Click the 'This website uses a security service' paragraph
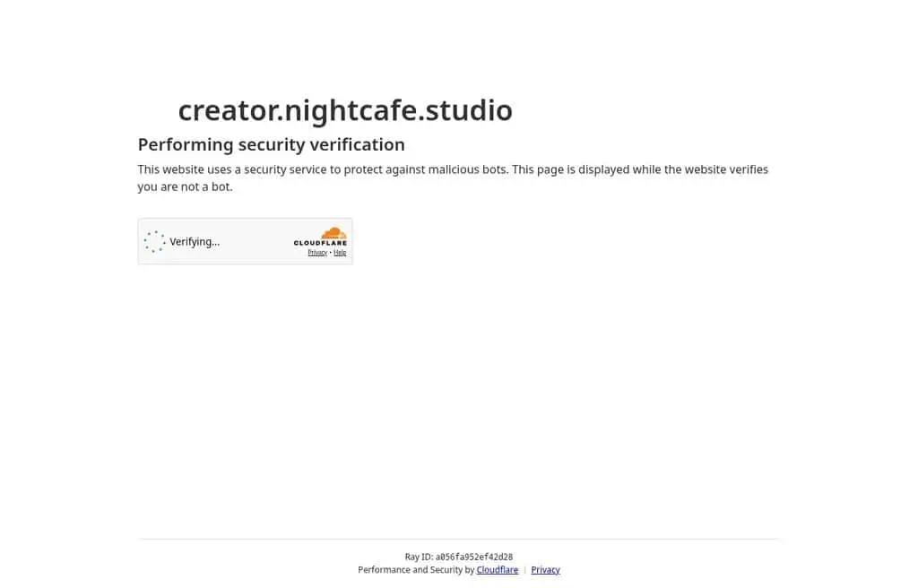The image size is (918, 588). (453, 178)
